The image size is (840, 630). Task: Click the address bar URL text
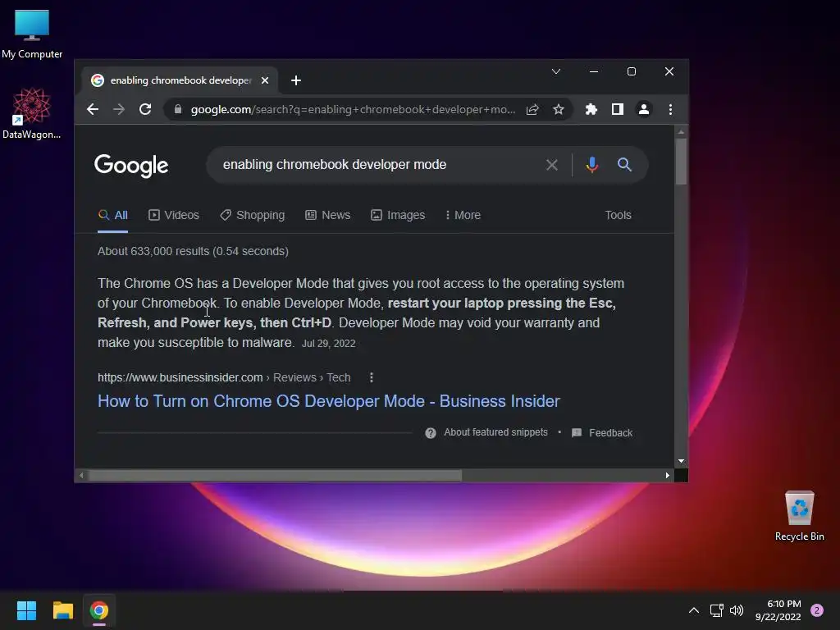point(353,109)
